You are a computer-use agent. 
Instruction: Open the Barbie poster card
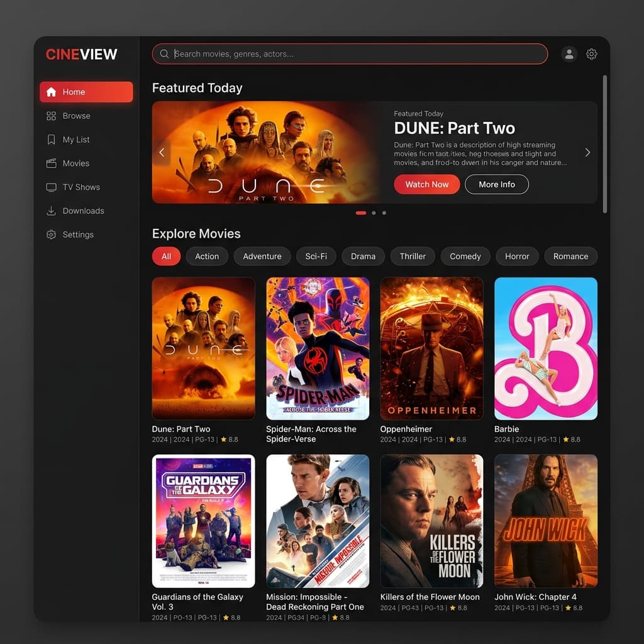pyautogui.click(x=546, y=348)
